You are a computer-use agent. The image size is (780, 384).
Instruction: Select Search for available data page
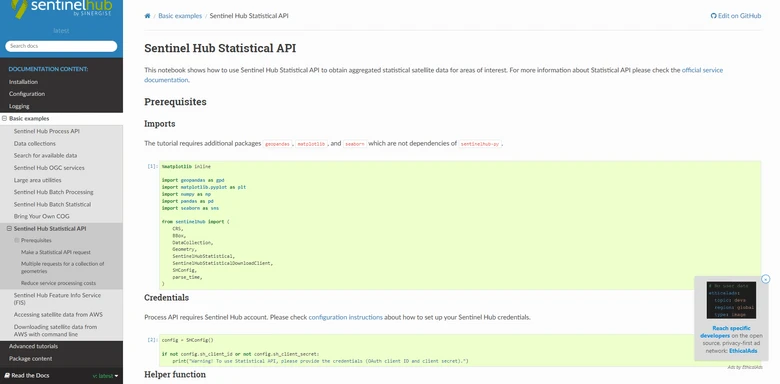[x=45, y=156]
